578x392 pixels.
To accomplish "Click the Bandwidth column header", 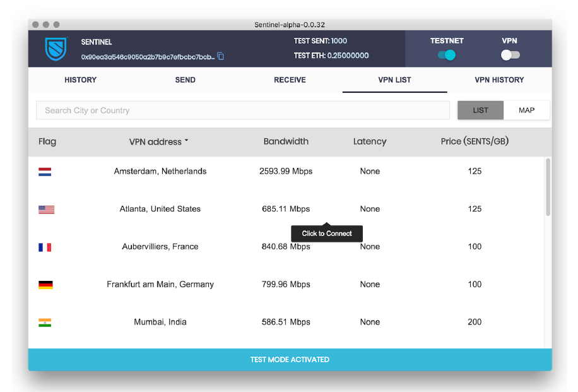I will point(286,141).
